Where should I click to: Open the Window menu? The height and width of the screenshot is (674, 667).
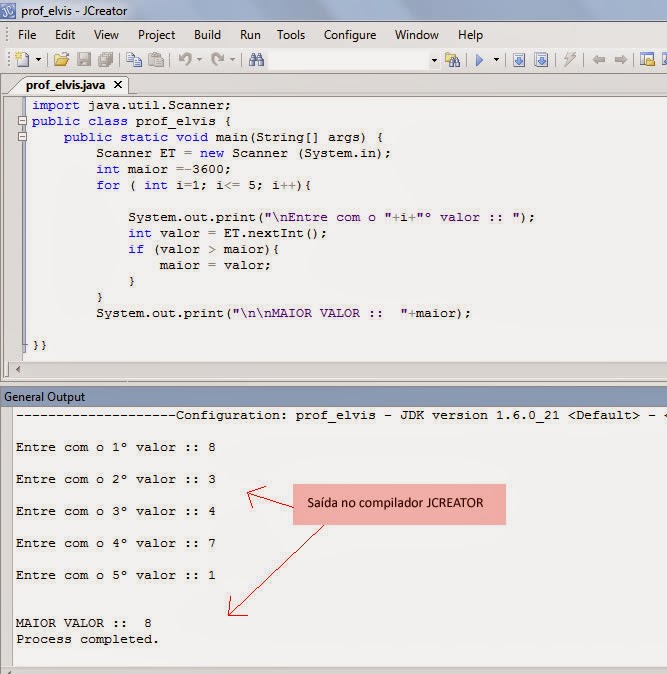(x=417, y=35)
